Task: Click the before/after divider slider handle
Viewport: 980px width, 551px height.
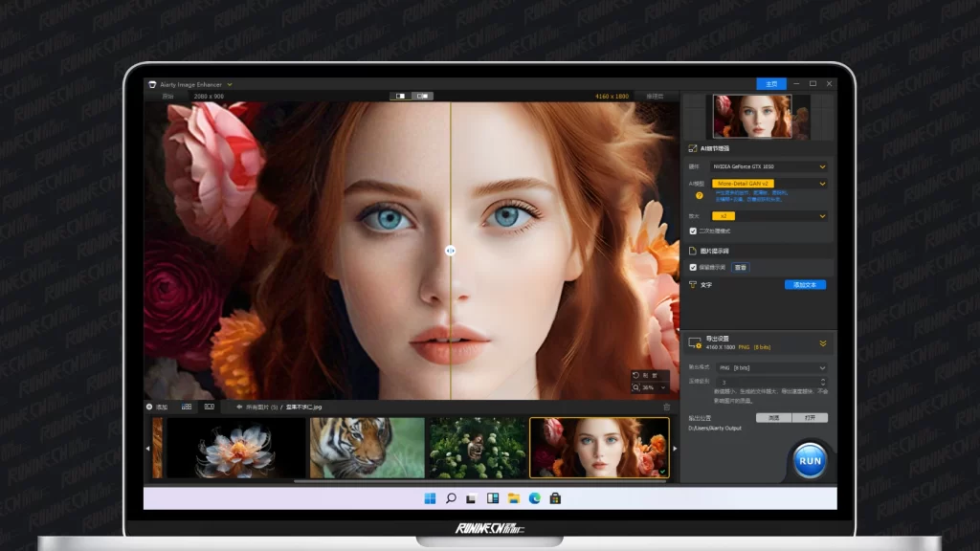Action: click(451, 251)
